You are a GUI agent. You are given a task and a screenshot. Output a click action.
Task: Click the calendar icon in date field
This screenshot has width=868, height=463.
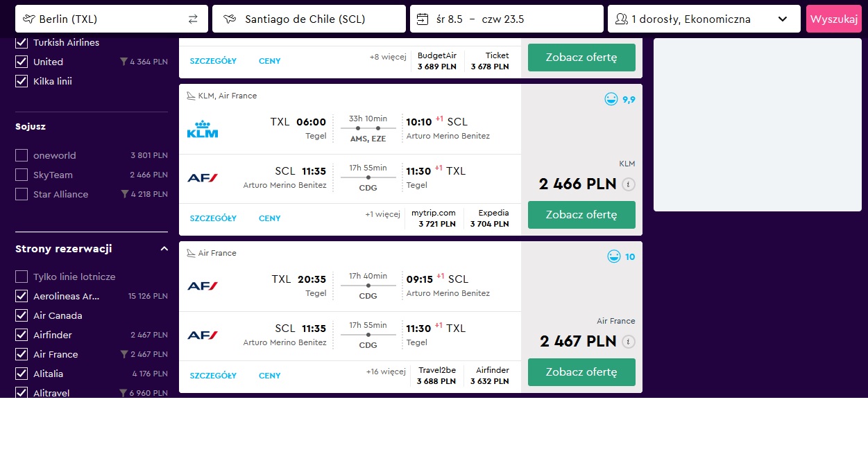pyautogui.click(x=422, y=19)
